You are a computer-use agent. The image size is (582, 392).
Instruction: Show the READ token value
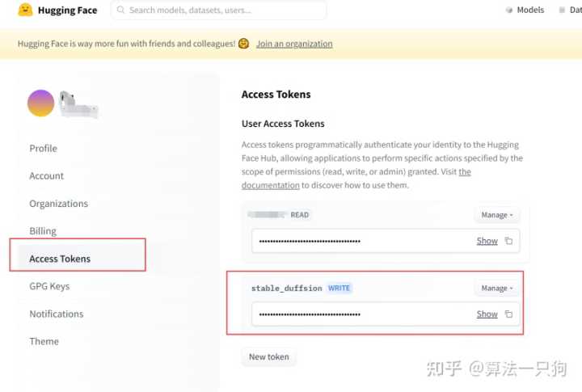click(x=487, y=241)
